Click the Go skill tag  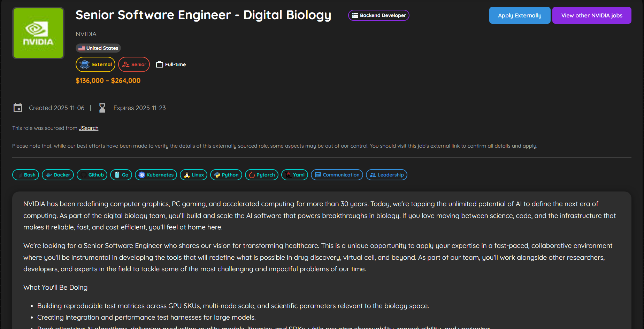(121, 175)
